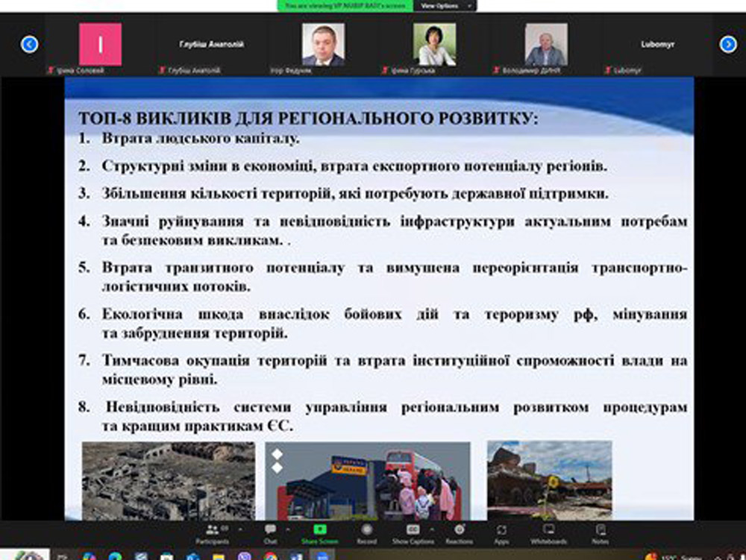This screenshot has width=746, height=560.
Task: Open the Chat panel
Action: point(270,532)
